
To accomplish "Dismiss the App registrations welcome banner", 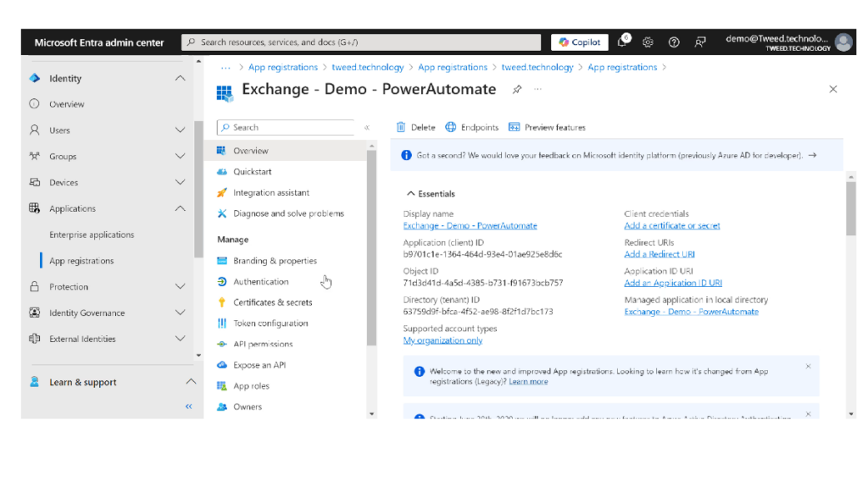I will click(x=808, y=367).
